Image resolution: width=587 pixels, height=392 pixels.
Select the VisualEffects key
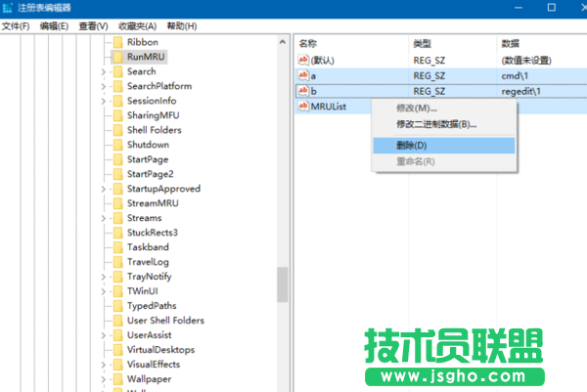click(154, 365)
